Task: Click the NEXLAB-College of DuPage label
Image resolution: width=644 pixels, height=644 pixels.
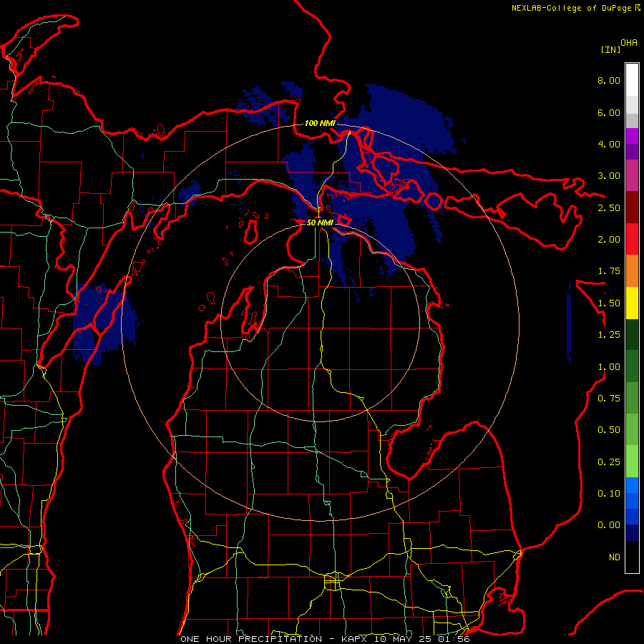Action: coord(571,8)
